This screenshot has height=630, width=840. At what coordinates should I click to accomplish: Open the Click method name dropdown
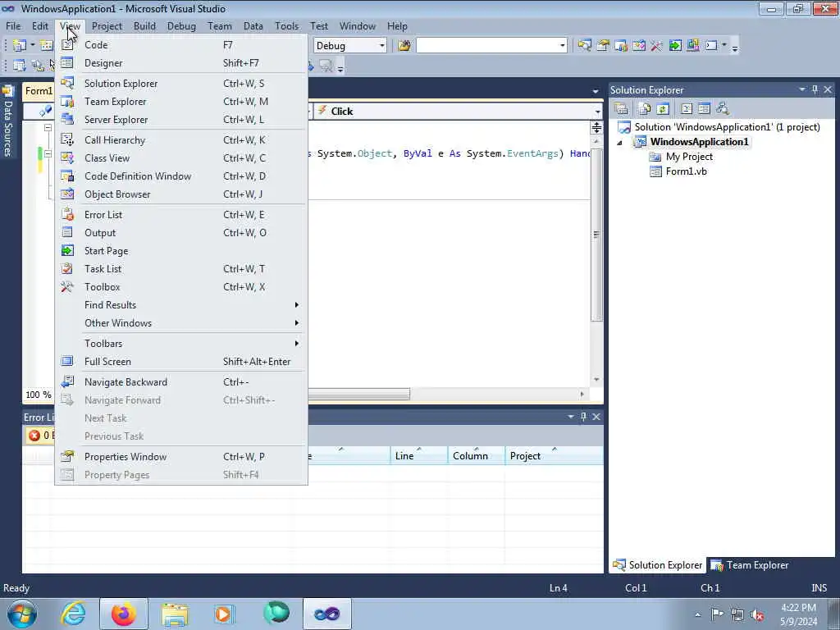(597, 112)
